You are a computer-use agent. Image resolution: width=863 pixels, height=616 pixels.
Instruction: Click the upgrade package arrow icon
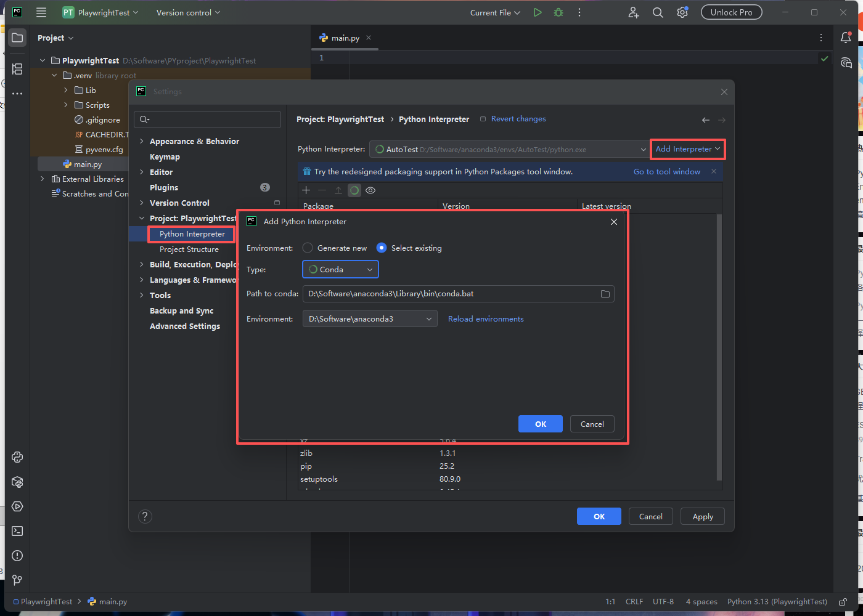(x=338, y=190)
